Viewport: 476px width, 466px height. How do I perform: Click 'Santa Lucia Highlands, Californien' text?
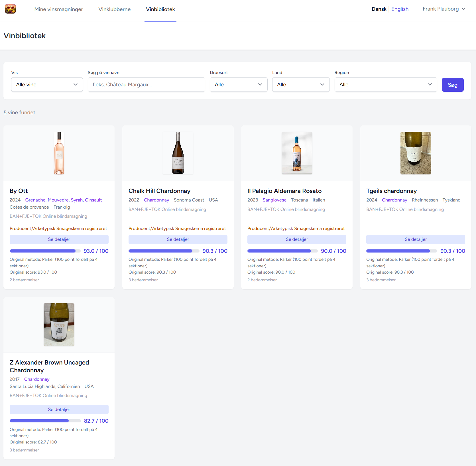(x=45, y=386)
